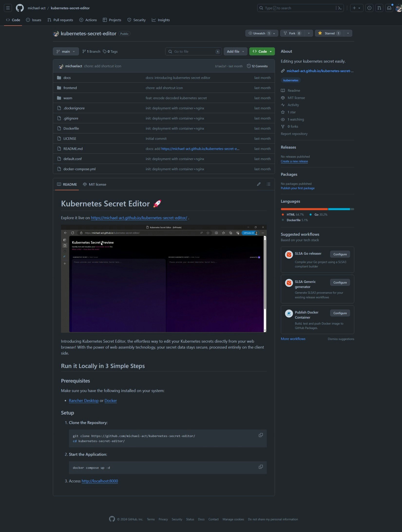Click Report repository link
The image size is (402, 532).
pos(294,134)
